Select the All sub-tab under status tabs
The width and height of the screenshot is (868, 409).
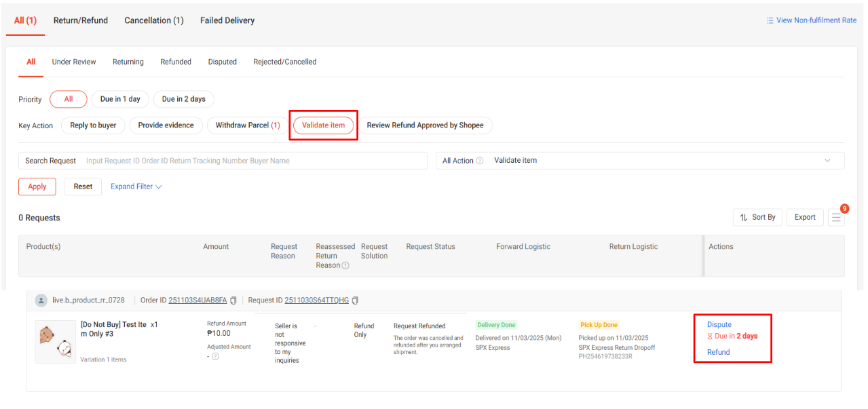(31, 62)
